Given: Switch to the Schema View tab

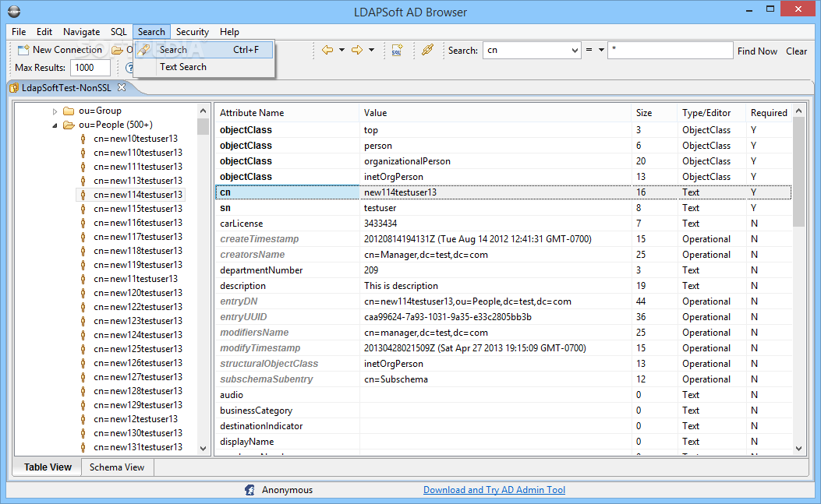Looking at the screenshot, I should (117, 467).
